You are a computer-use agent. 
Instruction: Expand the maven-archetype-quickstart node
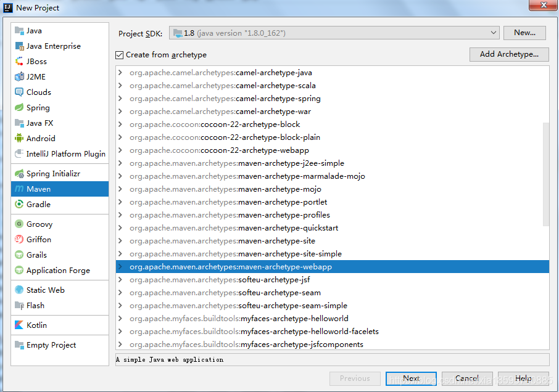[120, 228]
